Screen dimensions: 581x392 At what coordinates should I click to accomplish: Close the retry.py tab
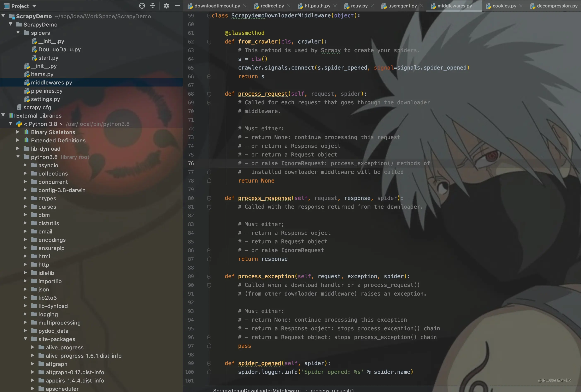[x=372, y=6]
